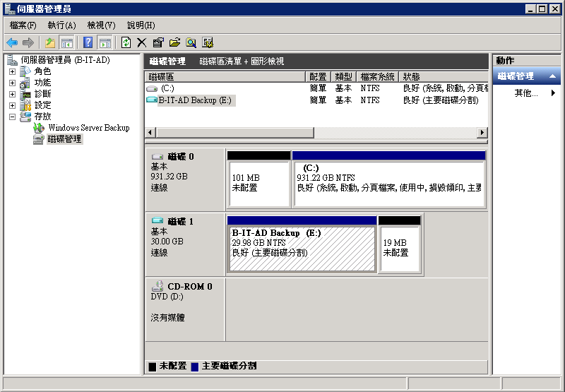Click the Back arrow toolbar icon

(12, 42)
